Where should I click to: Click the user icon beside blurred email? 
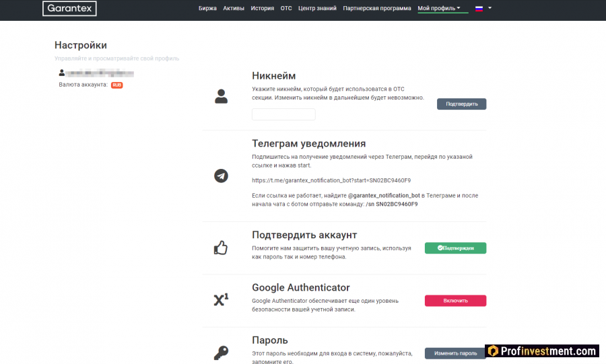pyautogui.click(x=62, y=73)
